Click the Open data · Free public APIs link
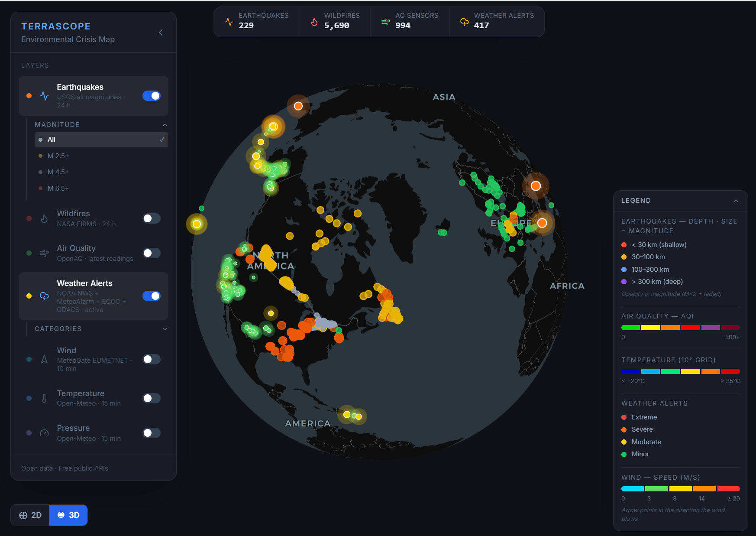Image resolution: width=756 pixels, height=536 pixels. pyautogui.click(x=65, y=468)
